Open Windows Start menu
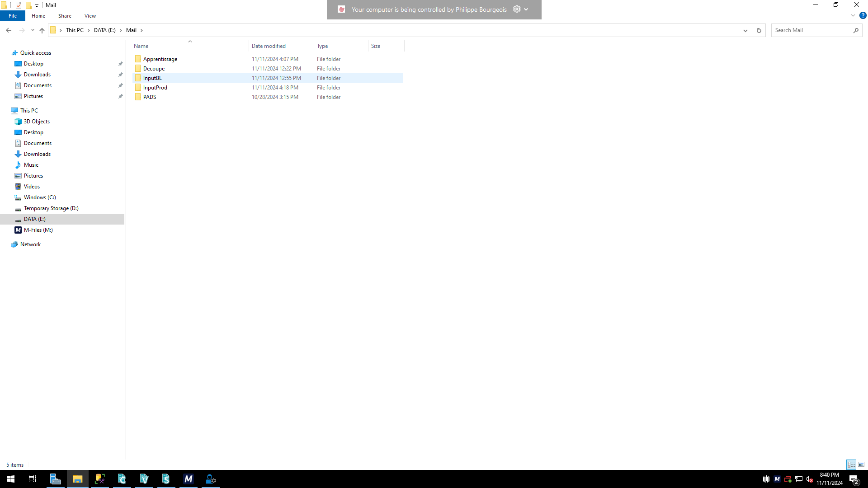This screenshot has height=488, width=868. pos(11,479)
